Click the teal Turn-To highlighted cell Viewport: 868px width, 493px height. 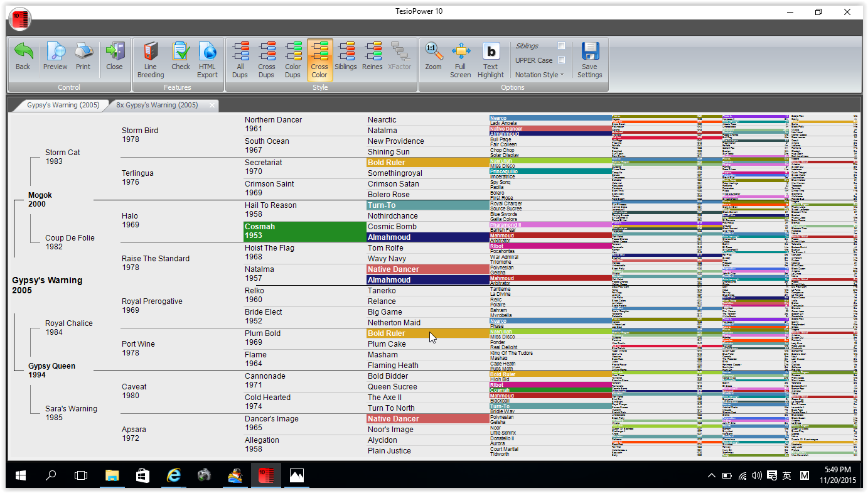427,205
